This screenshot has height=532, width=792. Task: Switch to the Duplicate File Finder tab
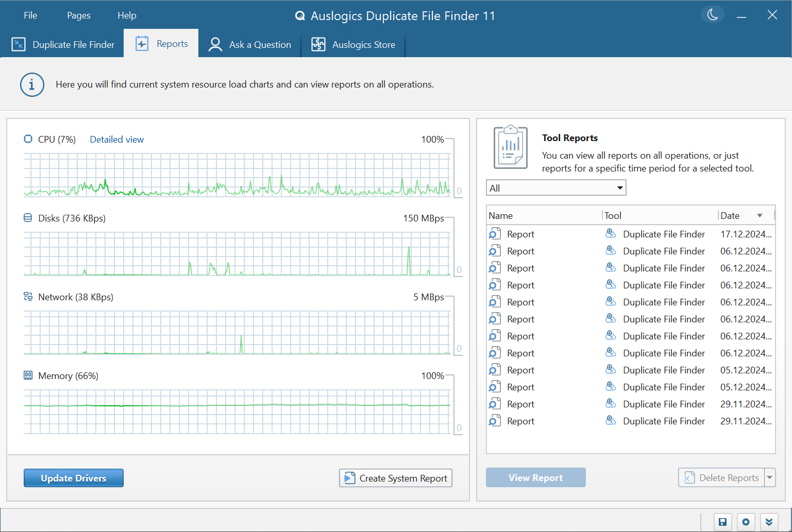63,45
